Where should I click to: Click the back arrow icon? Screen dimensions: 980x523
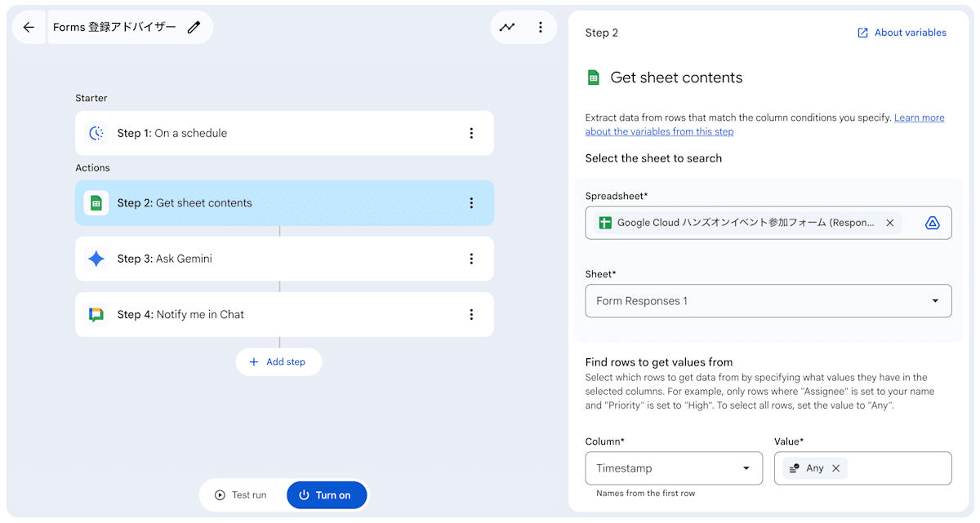(x=29, y=27)
